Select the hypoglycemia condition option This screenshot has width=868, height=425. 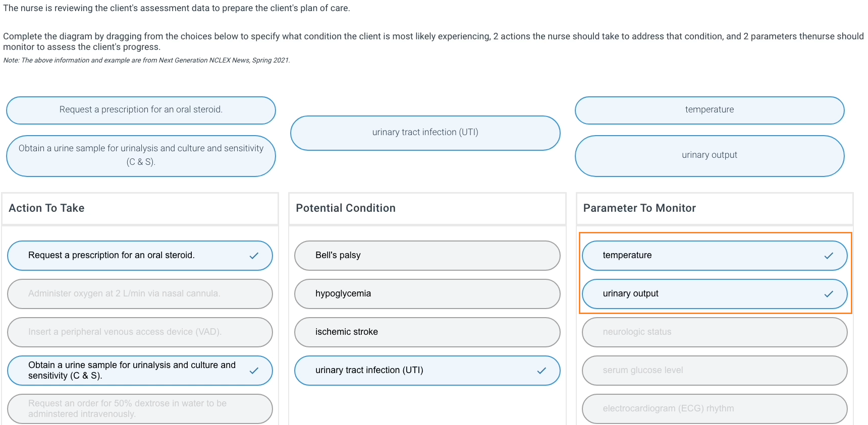tap(426, 293)
